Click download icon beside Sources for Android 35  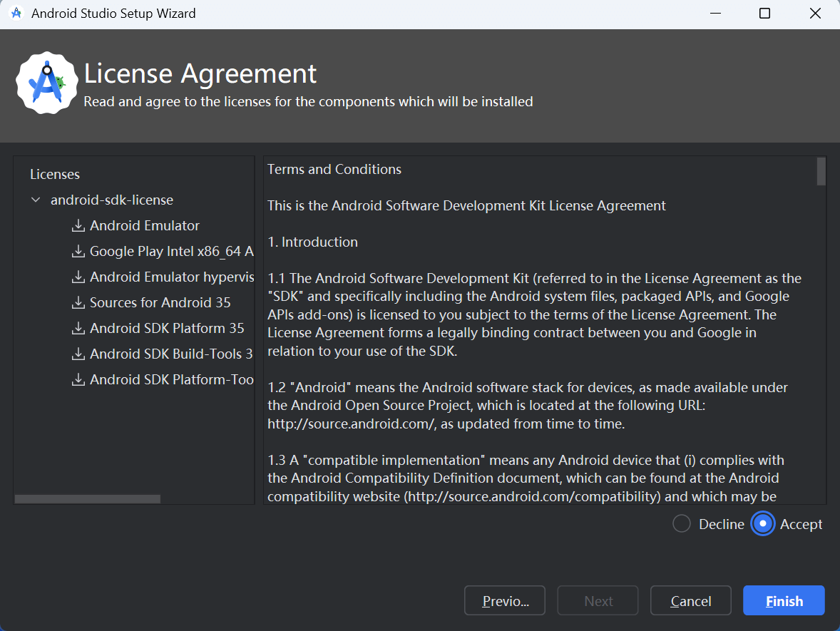point(78,302)
